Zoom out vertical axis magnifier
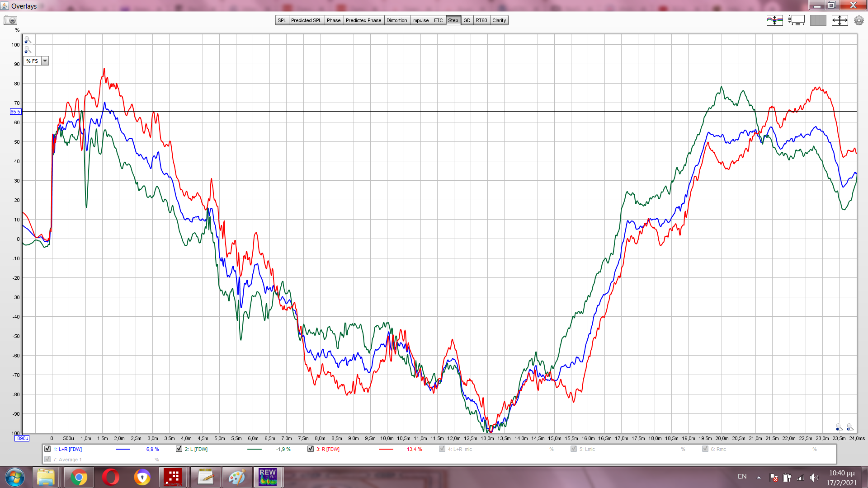This screenshot has height=488, width=868. point(28,50)
